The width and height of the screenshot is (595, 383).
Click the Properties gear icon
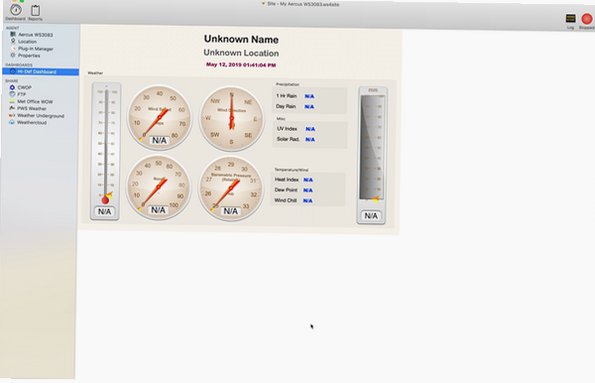(13, 55)
